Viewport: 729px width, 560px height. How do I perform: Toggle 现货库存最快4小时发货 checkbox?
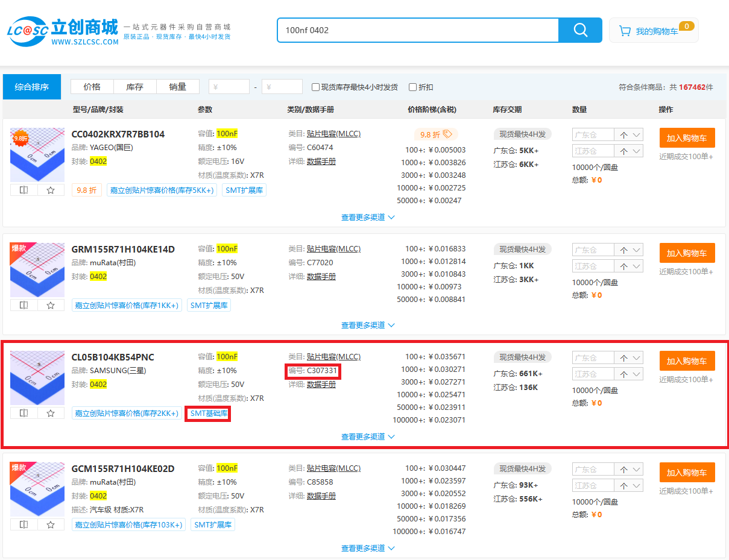(x=315, y=87)
